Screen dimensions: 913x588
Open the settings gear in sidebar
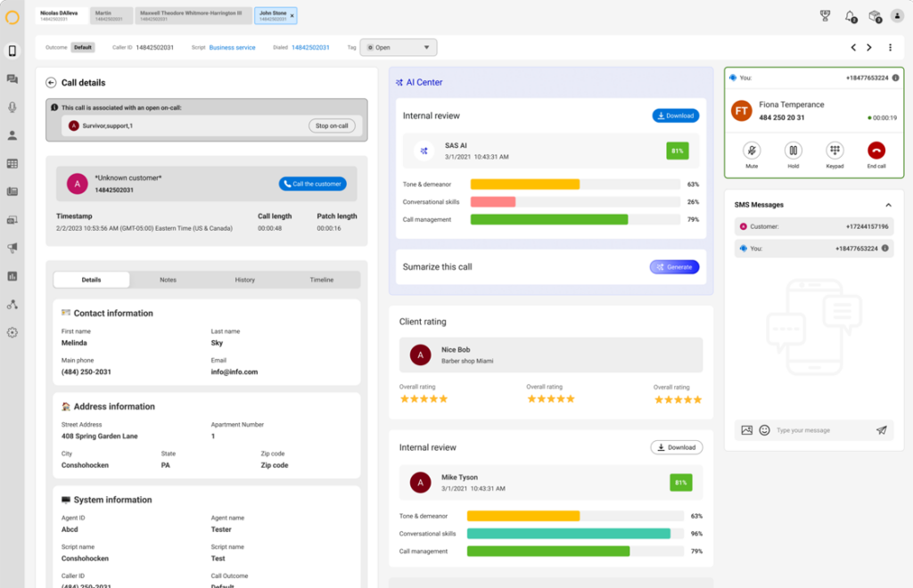coord(12,332)
